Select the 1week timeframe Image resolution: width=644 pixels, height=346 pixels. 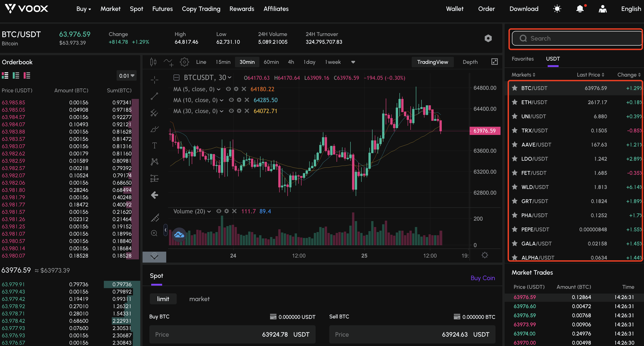click(x=333, y=62)
